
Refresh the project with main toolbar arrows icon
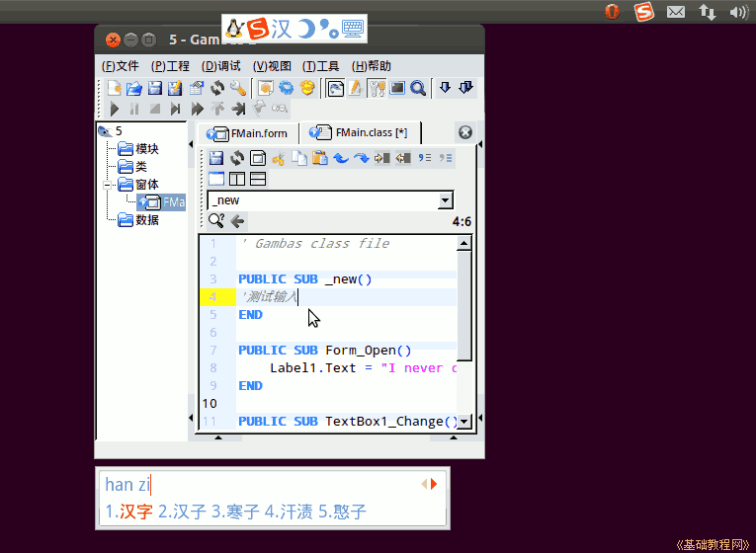coord(217,88)
